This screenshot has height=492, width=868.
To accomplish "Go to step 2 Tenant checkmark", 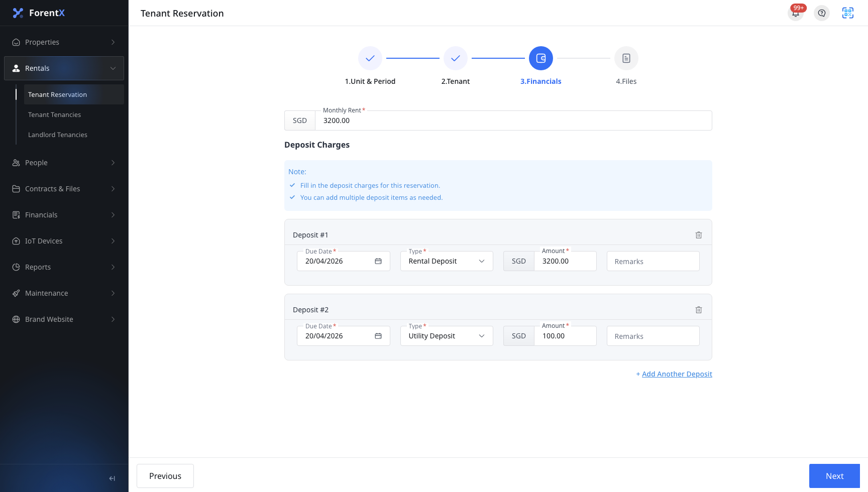I will point(456,58).
